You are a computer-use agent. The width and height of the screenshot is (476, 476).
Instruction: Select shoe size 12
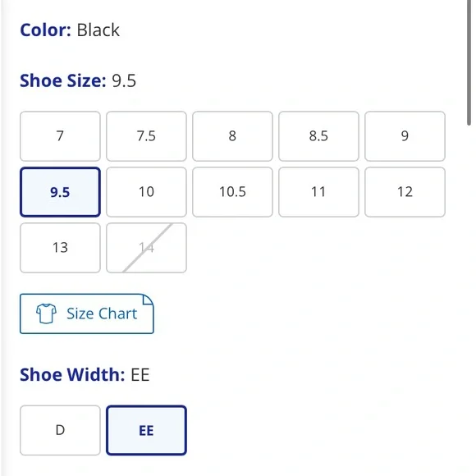[405, 192]
